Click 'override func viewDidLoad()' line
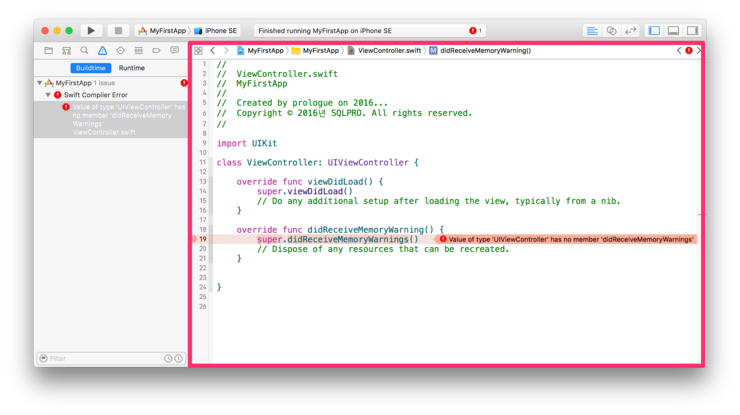 pos(310,182)
